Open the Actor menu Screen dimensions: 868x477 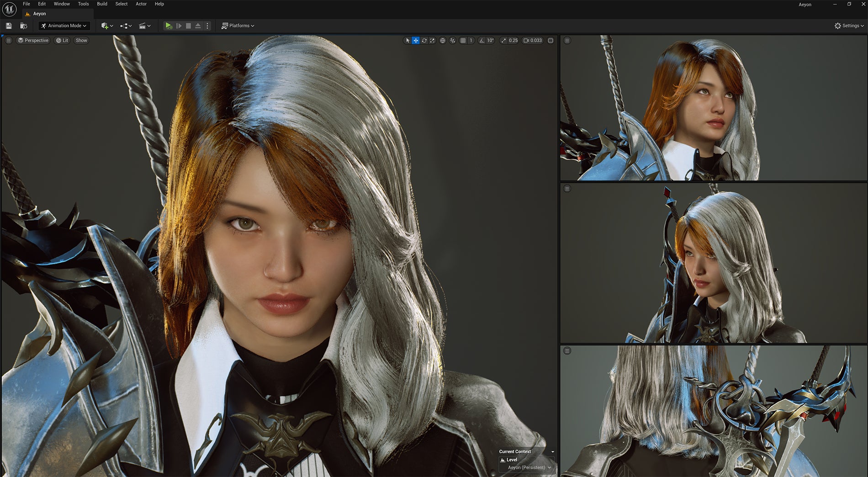(141, 4)
